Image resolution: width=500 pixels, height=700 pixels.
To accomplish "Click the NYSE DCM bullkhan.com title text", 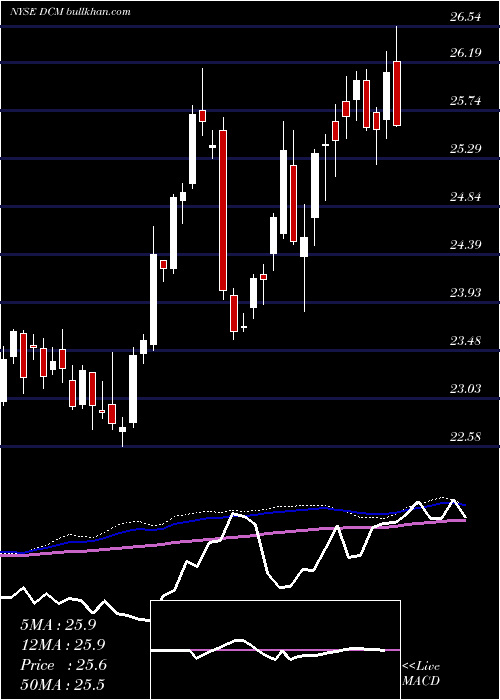I will (x=71, y=12).
